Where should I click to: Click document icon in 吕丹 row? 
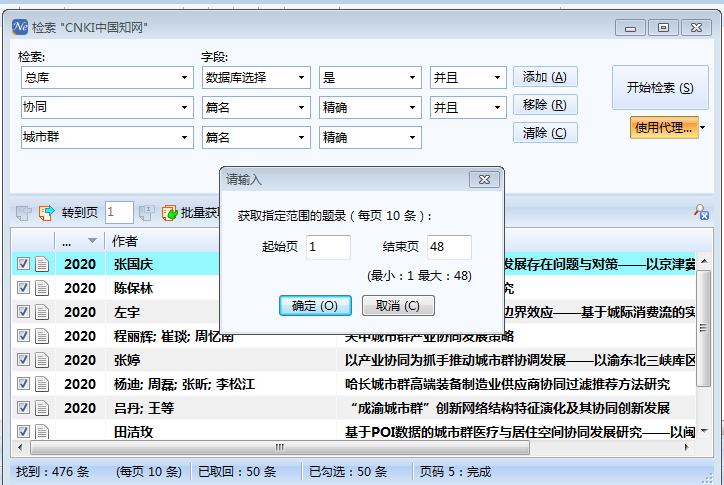point(42,408)
